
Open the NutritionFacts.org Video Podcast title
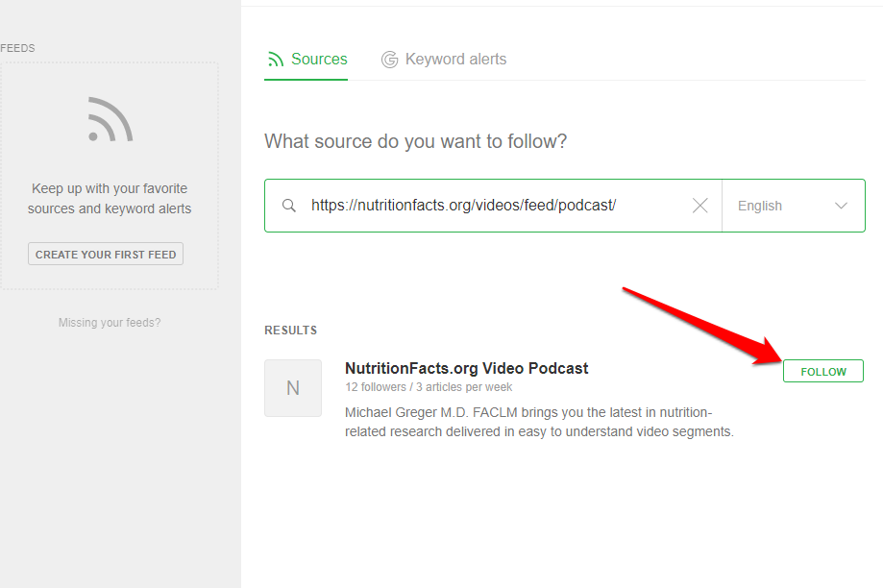(x=466, y=368)
